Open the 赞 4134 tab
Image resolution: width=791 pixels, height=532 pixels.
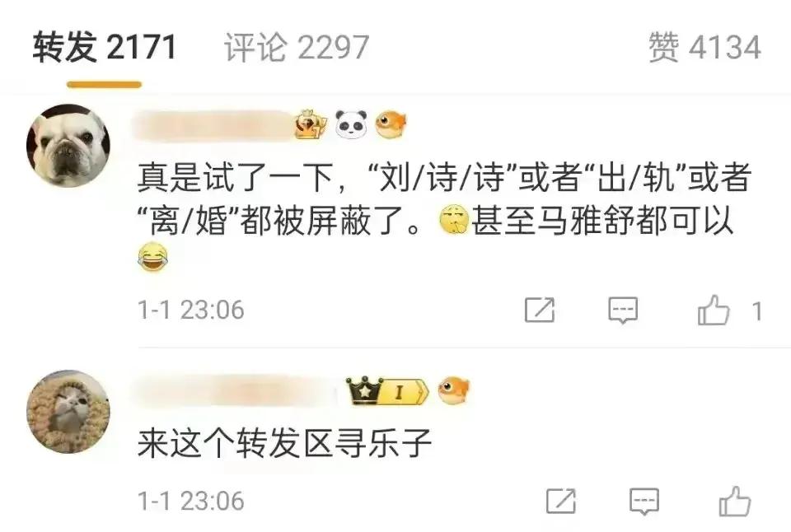coord(704,48)
